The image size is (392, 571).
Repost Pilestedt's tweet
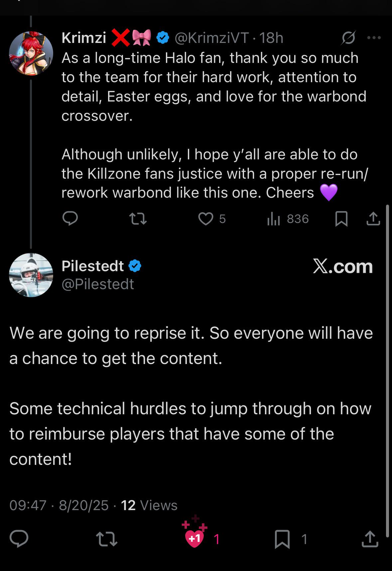point(106,539)
